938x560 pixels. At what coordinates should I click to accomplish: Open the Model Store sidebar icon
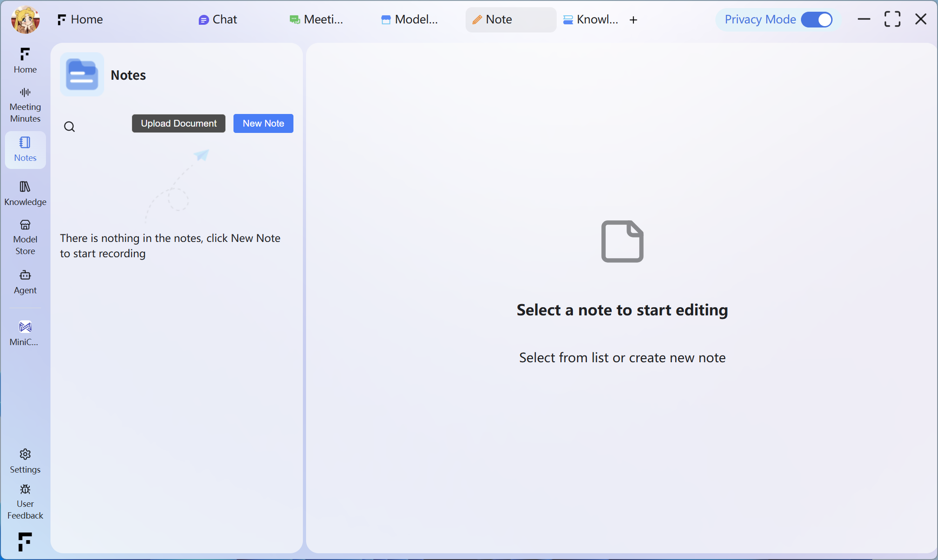[25, 237]
